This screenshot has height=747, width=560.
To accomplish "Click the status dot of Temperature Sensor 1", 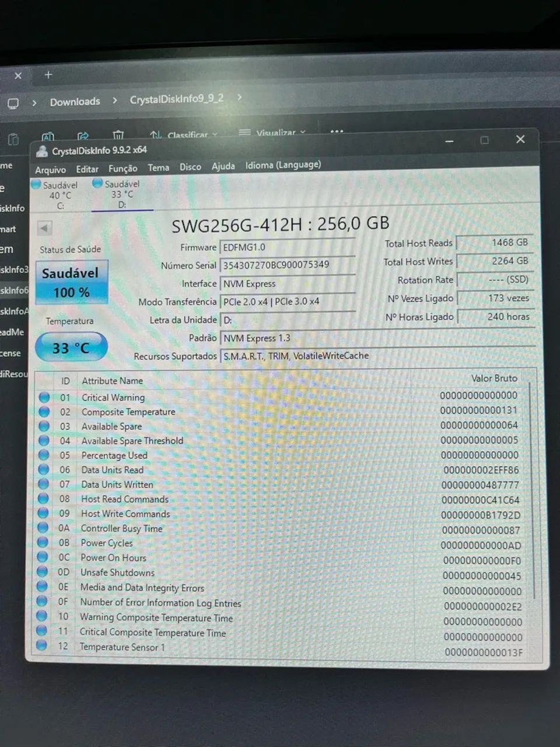I will click(x=41, y=645).
